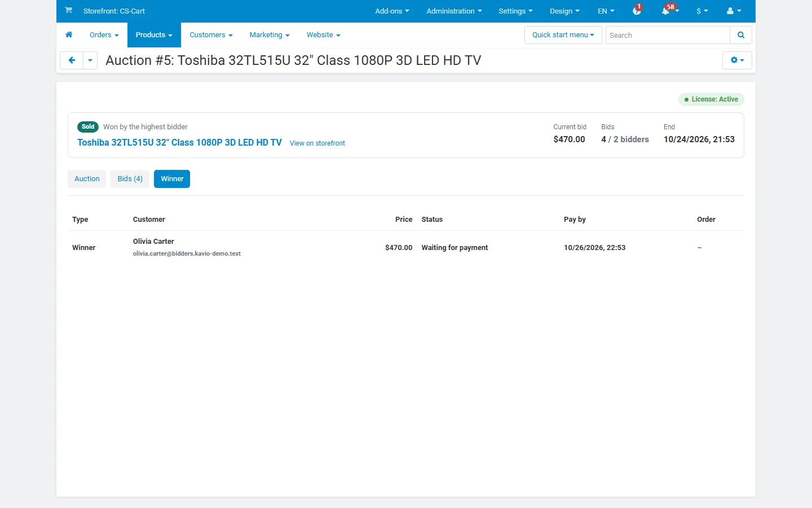Click the 4 / 2 bidders value
812x508 pixels.
point(625,139)
